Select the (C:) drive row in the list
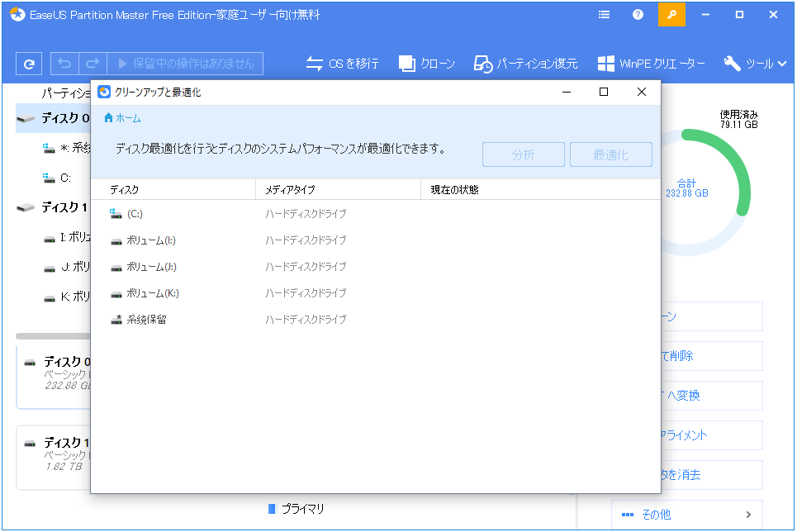Image resolution: width=797 pixels, height=532 pixels. click(135, 214)
